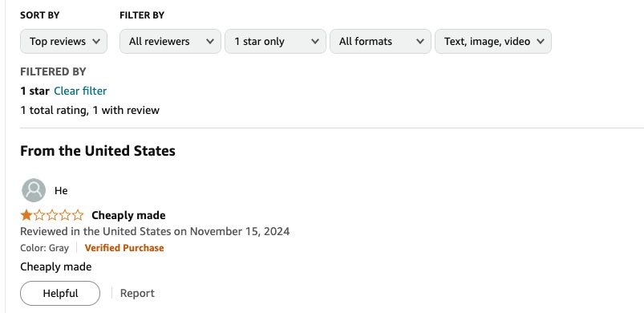The image size is (644, 313).
Task: Open the reviewer's gray profile avatar
Action: point(34,190)
